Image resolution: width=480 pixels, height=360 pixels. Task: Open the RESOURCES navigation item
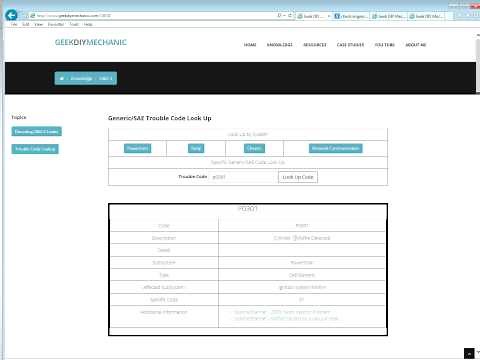(315, 45)
